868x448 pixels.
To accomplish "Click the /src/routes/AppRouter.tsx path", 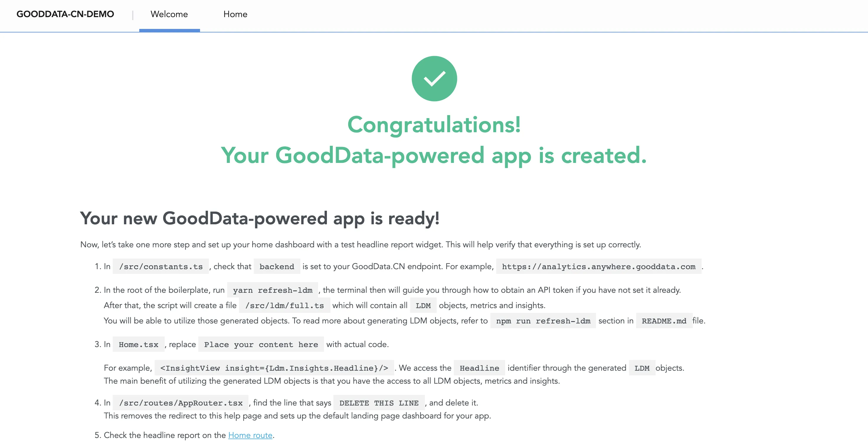I will pos(181,403).
